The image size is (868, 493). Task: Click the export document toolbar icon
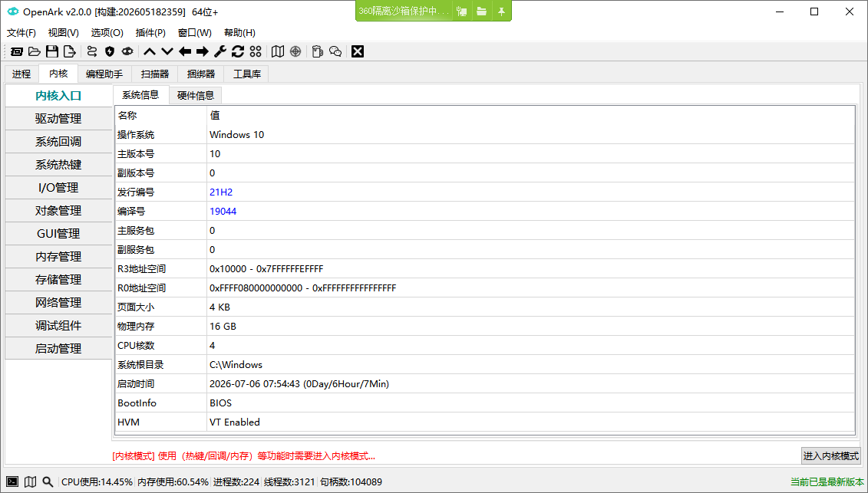[70, 51]
